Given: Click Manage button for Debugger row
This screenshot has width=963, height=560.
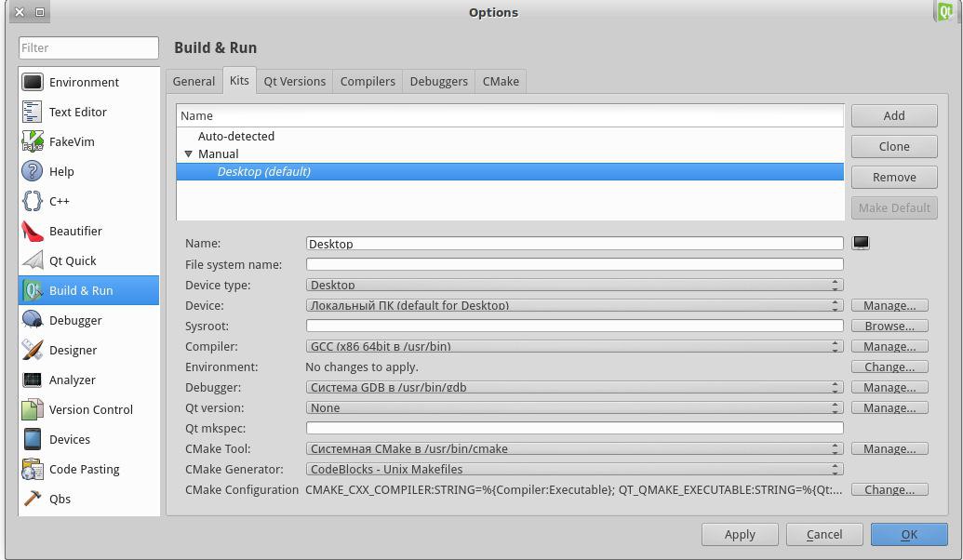Looking at the screenshot, I should [x=889, y=388].
